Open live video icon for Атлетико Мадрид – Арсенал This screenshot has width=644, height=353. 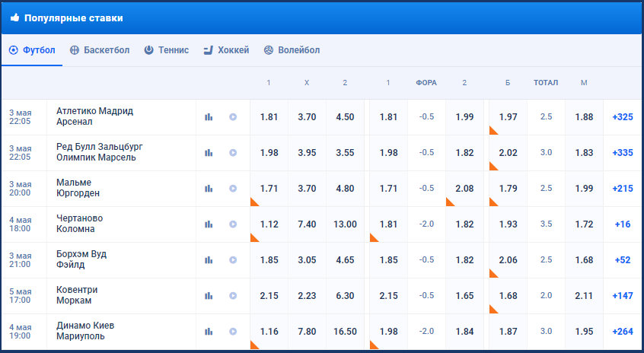(x=233, y=117)
